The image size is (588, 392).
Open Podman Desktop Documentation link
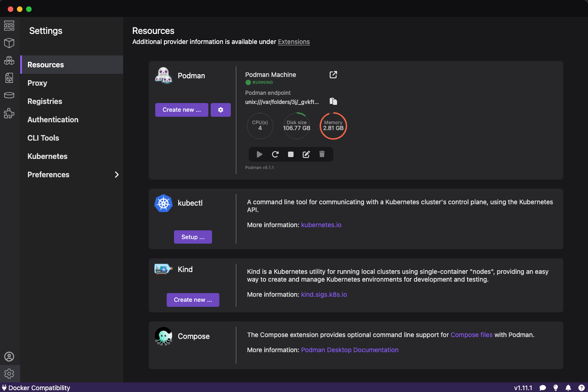[349, 350]
